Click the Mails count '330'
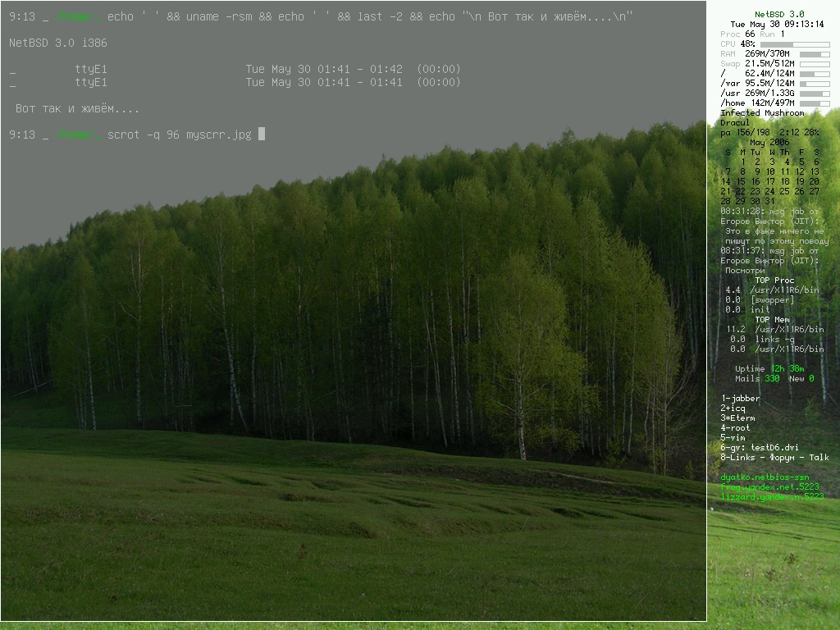Screen dimensions: 840x630 772,379
